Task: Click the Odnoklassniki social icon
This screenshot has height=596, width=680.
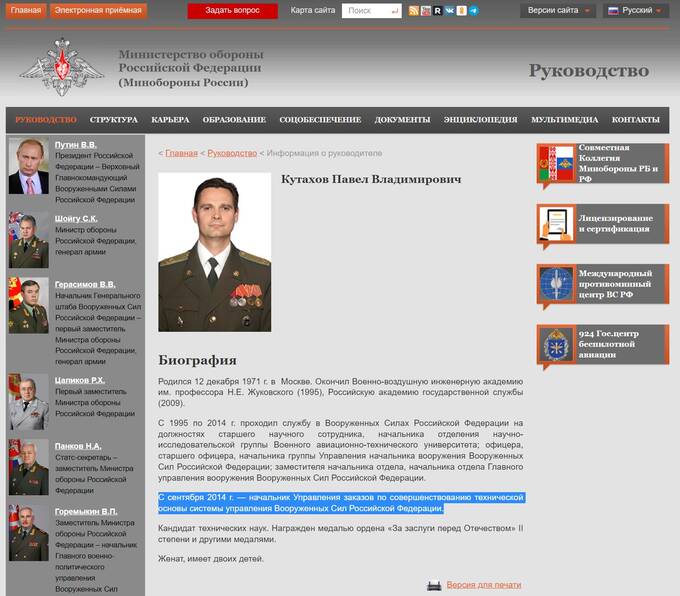Action: 461,11
